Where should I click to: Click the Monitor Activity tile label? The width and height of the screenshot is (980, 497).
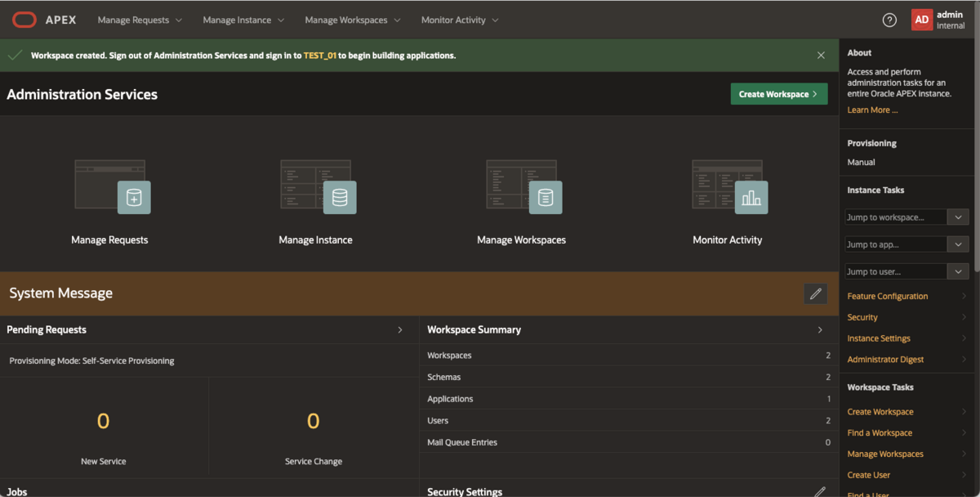coord(728,240)
